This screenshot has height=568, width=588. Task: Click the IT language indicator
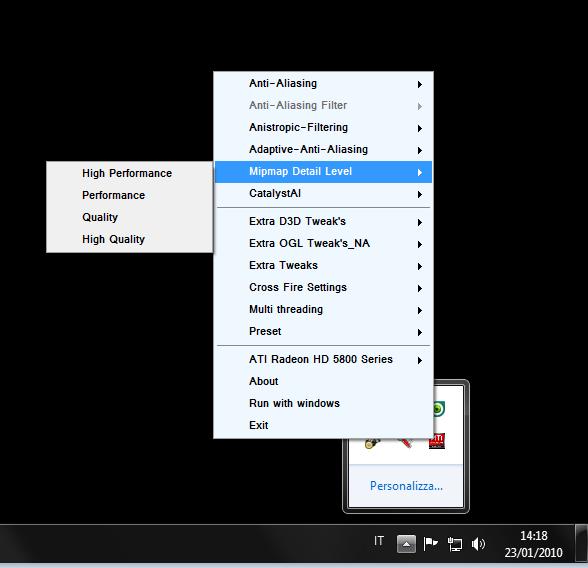coord(379,541)
